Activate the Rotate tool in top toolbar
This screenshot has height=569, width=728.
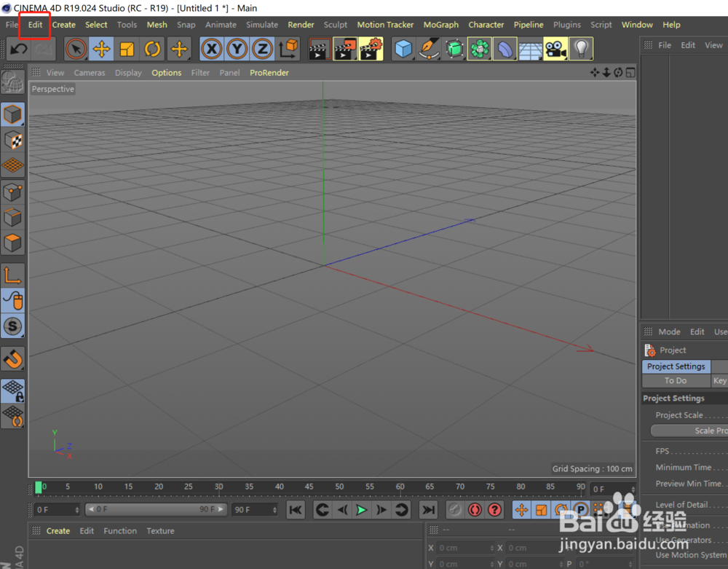click(152, 49)
